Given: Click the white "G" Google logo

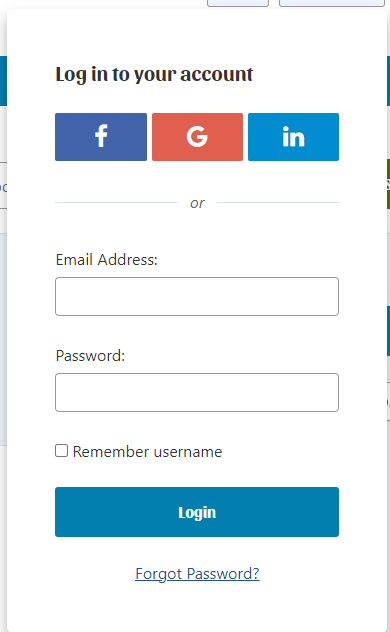Looking at the screenshot, I should point(197,136).
